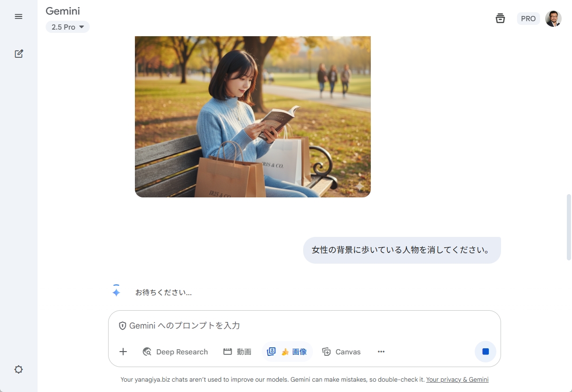Click the shield icon in prompt box
The image size is (572, 392).
[122, 326]
